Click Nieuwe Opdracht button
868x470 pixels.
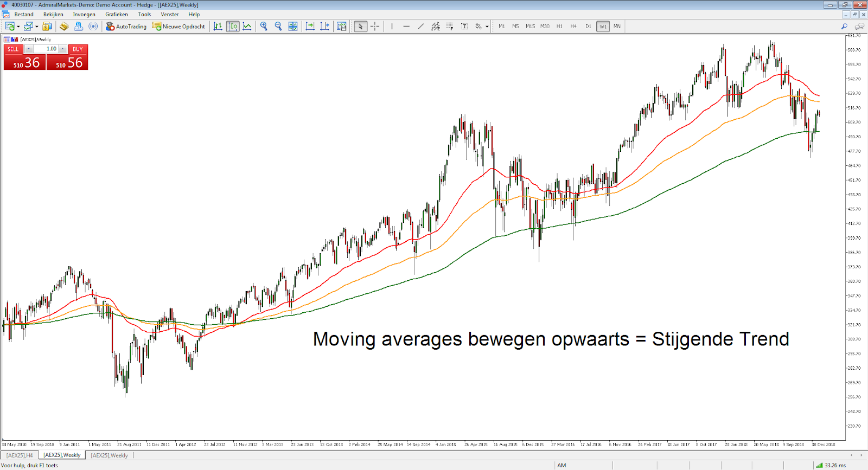click(179, 26)
